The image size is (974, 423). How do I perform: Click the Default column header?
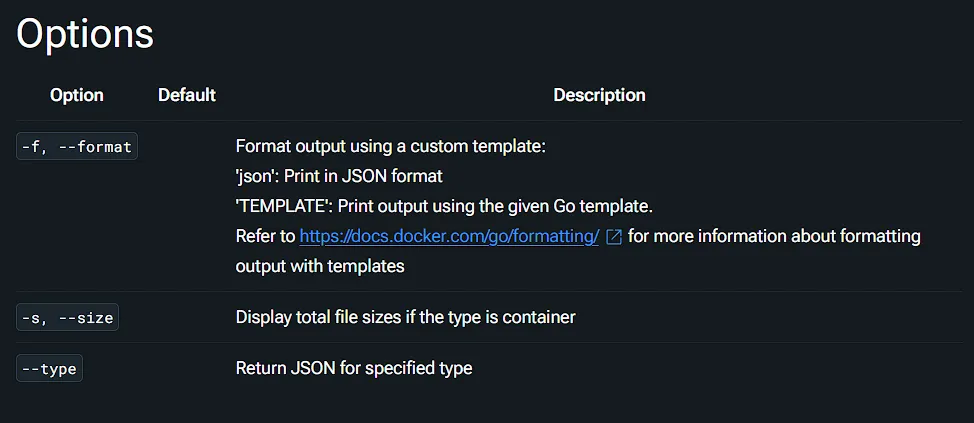tap(187, 95)
